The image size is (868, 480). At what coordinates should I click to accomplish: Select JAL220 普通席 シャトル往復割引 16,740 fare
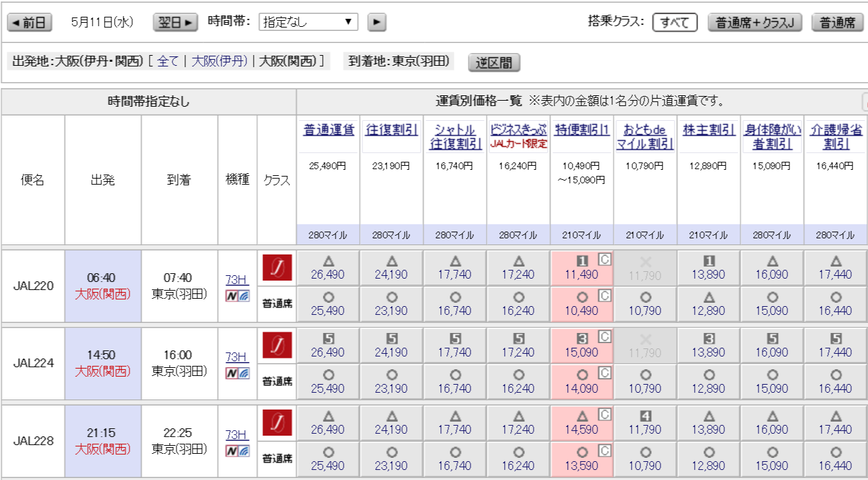[x=455, y=303]
